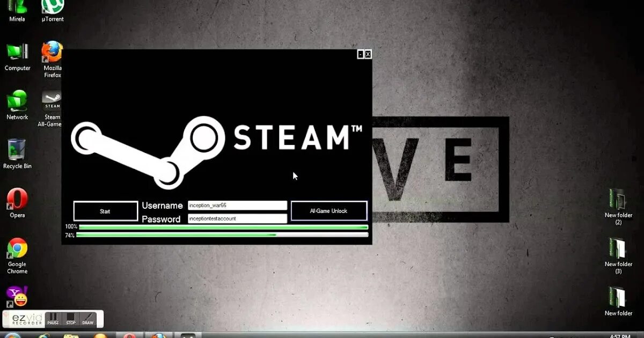Stop the ezvid recording

(x=70, y=319)
